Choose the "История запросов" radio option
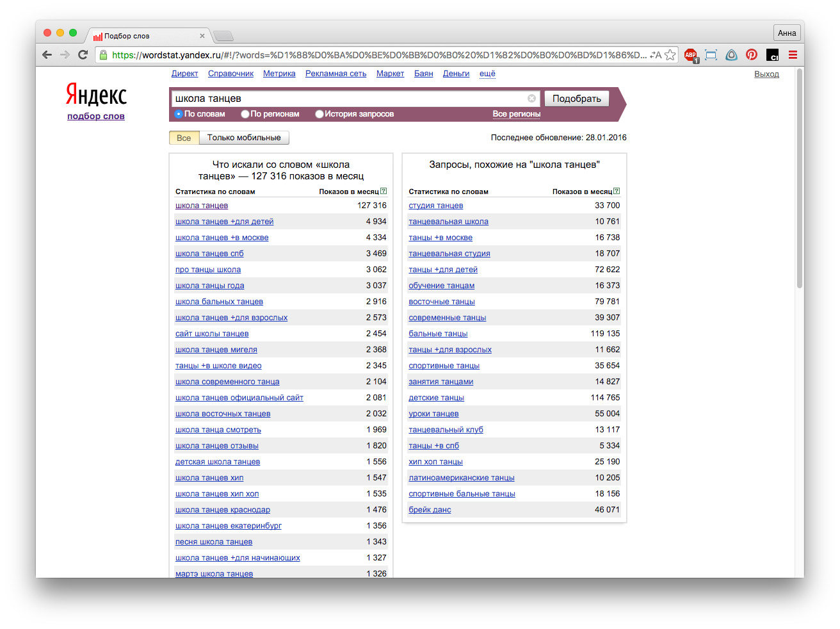Viewport: 840px width, 629px height. (319, 114)
